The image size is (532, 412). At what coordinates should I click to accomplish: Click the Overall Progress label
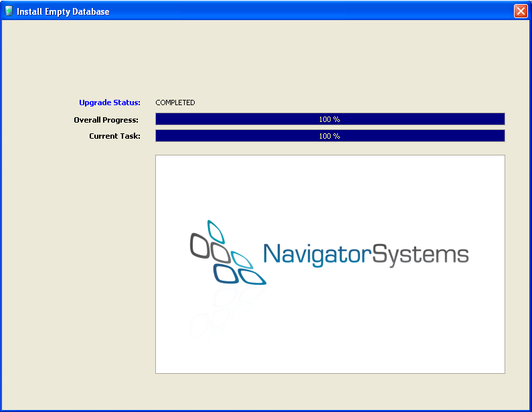pos(106,120)
